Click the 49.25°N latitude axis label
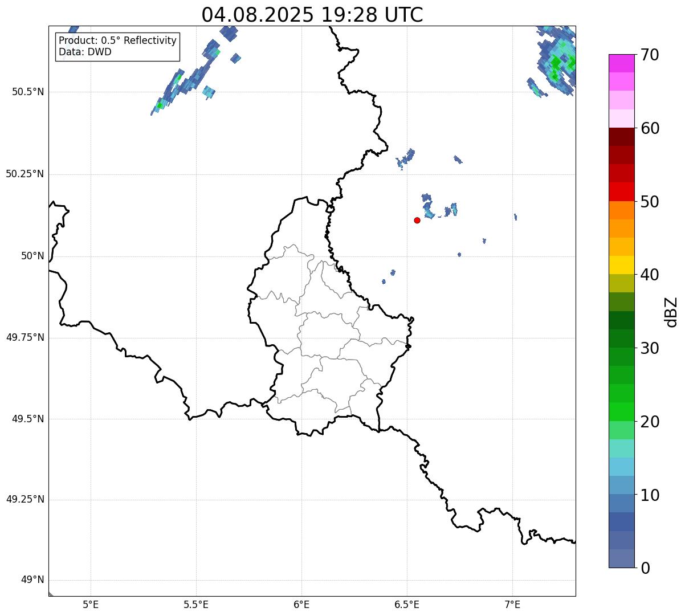This screenshot has height=616, width=685. 25,500
